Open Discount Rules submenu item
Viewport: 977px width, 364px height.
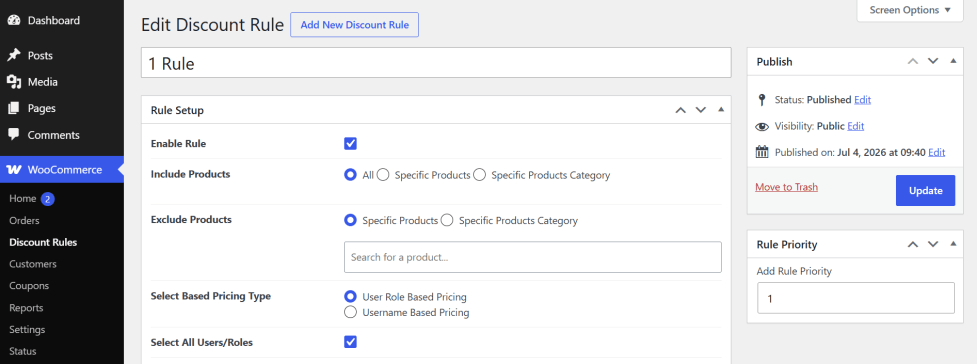pyautogui.click(x=43, y=242)
